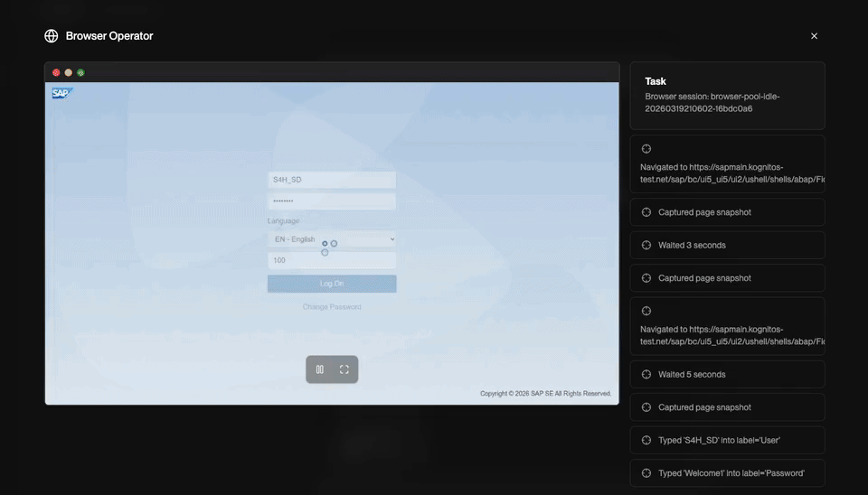
Task: Click the red close window dot
Action: click(56, 72)
